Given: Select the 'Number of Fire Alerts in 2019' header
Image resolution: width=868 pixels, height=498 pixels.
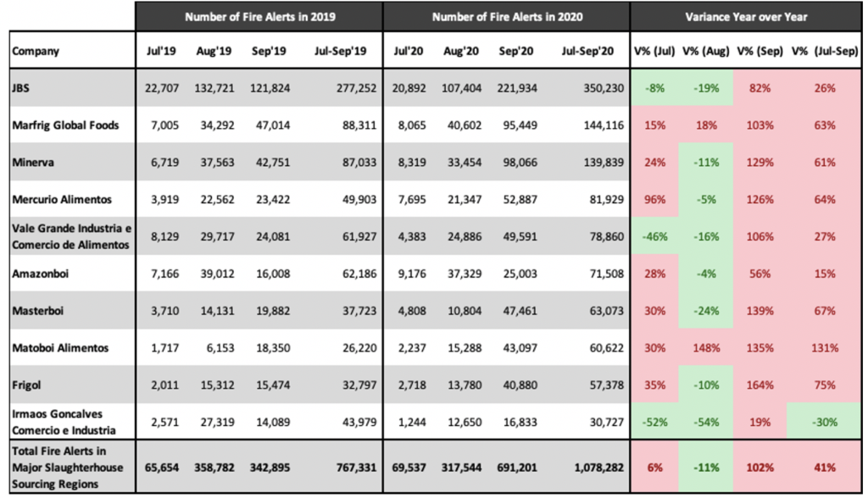Looking at the screenshot, I should pos(259,16).
